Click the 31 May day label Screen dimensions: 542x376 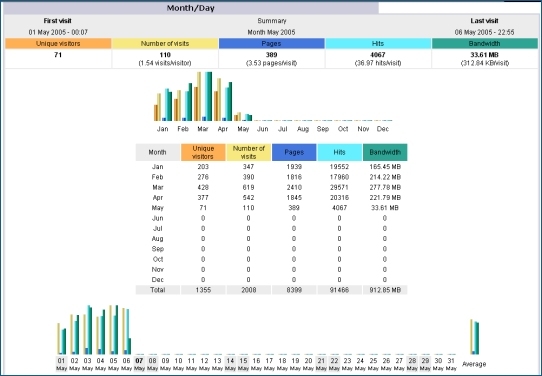pyautogui.click(x=451, y=364)
